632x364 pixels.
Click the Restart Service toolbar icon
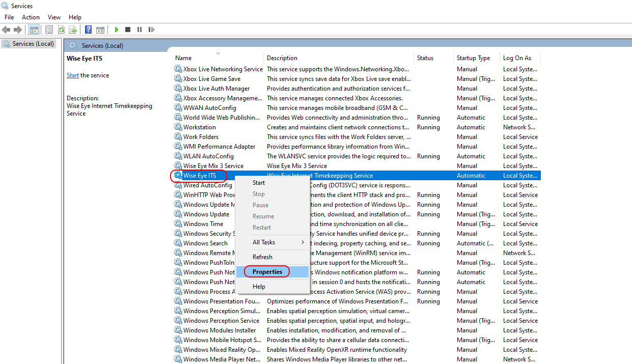[x=151, y=30]
